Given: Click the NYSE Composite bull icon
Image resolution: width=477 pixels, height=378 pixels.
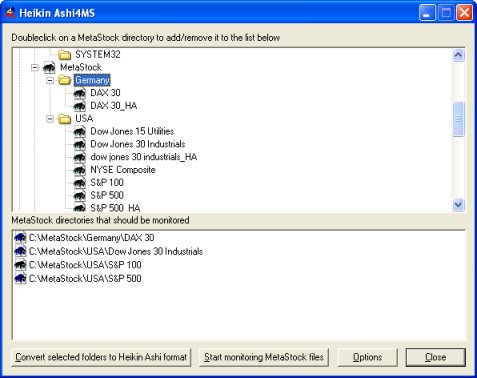Looking at the screenshot, I should click(x=80, y=170).
